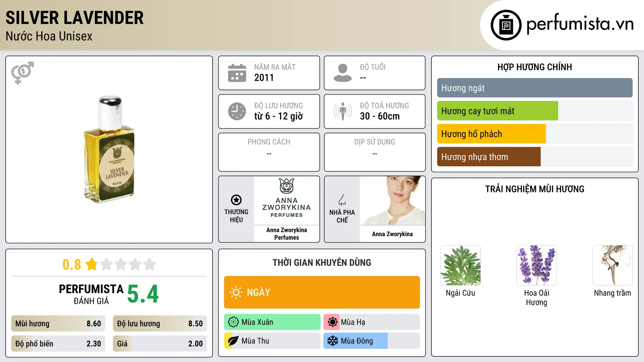Click the clock icon for longevity
This screenshot has height=362, width=644.
coord(237,111)
